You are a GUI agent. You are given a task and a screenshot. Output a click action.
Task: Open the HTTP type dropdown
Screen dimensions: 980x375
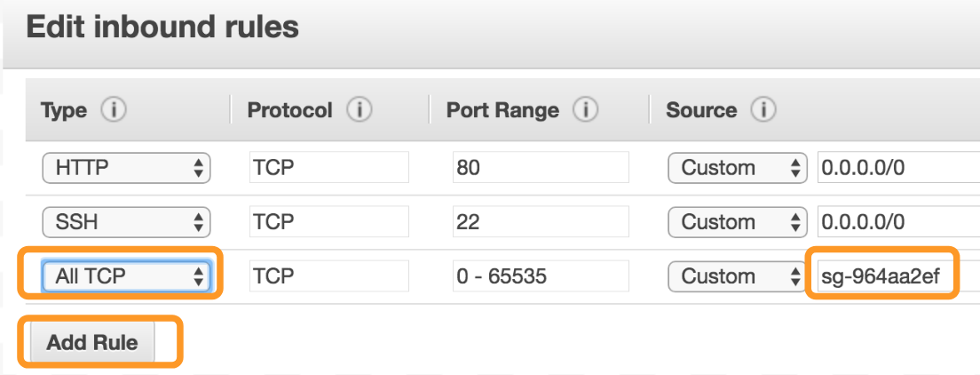click(x=125, y=168)
